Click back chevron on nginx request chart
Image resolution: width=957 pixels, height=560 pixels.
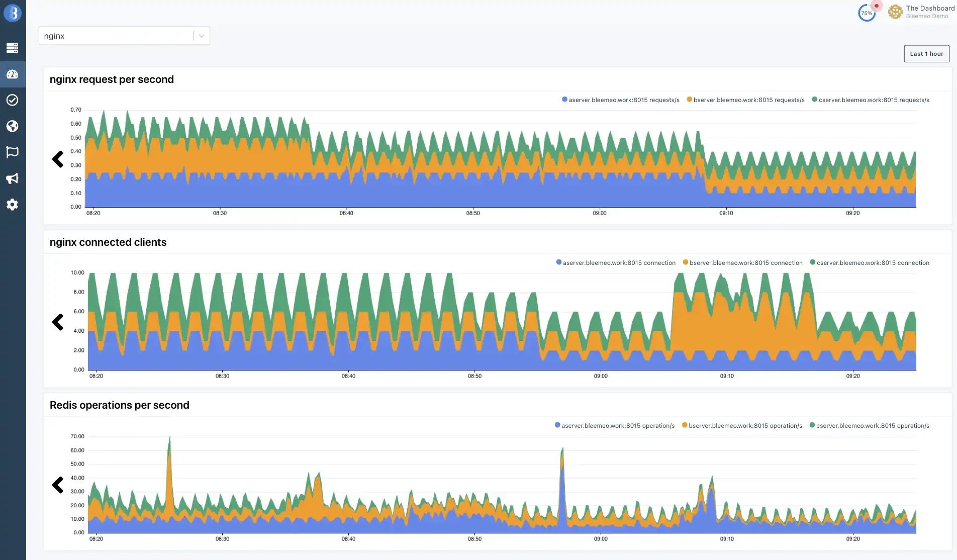58,159
